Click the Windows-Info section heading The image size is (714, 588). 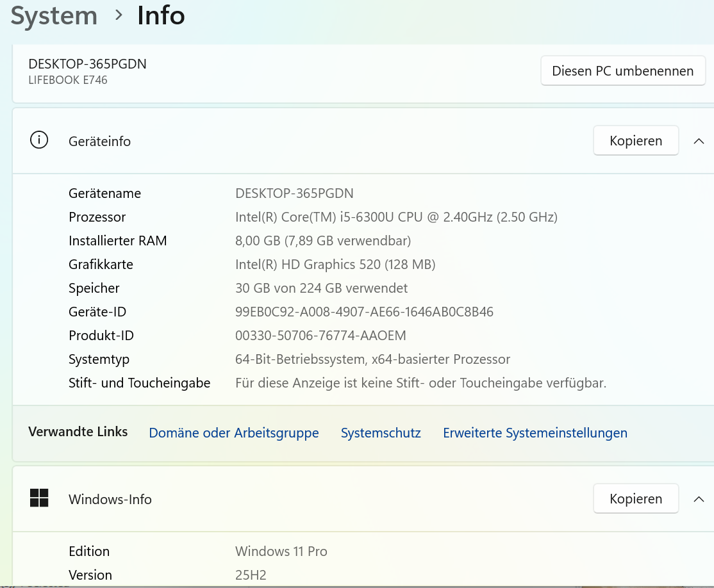pyautogui.click(x=110, y=500)
